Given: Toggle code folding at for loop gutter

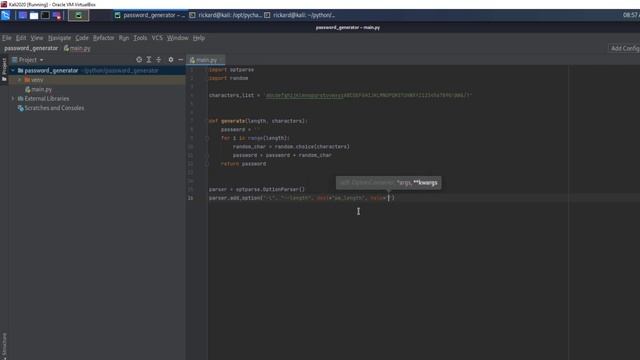Looking at the screenshot, I should pos(207,138).
